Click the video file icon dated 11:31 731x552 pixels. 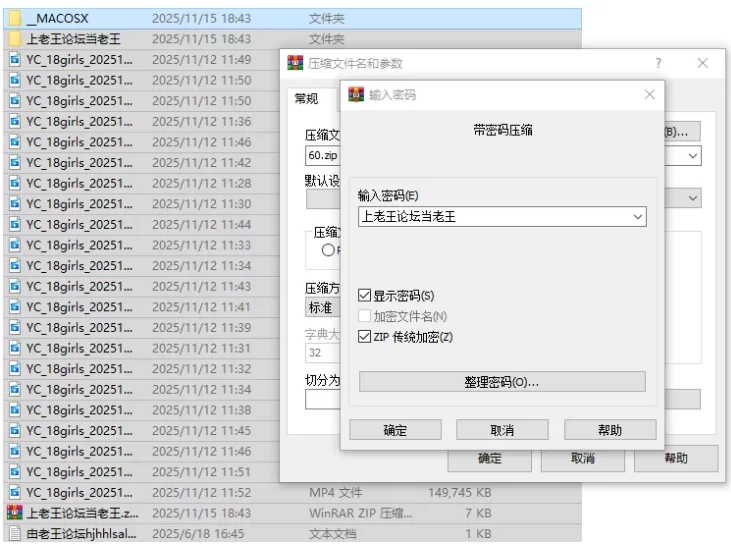tap(15, 348)
